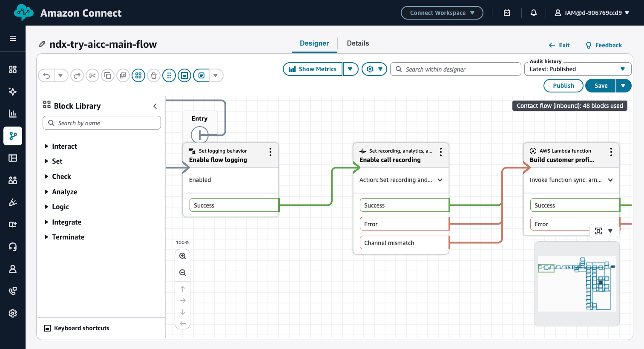Toggle the snap-to-grid dots icon
This screenshot has height=349, width=644.
tap(169, 75)
